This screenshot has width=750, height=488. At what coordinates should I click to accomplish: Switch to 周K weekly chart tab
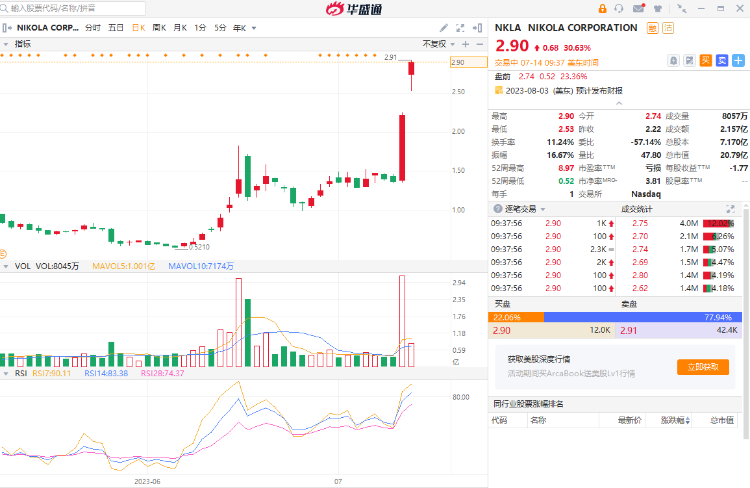[x=159, y=28]
